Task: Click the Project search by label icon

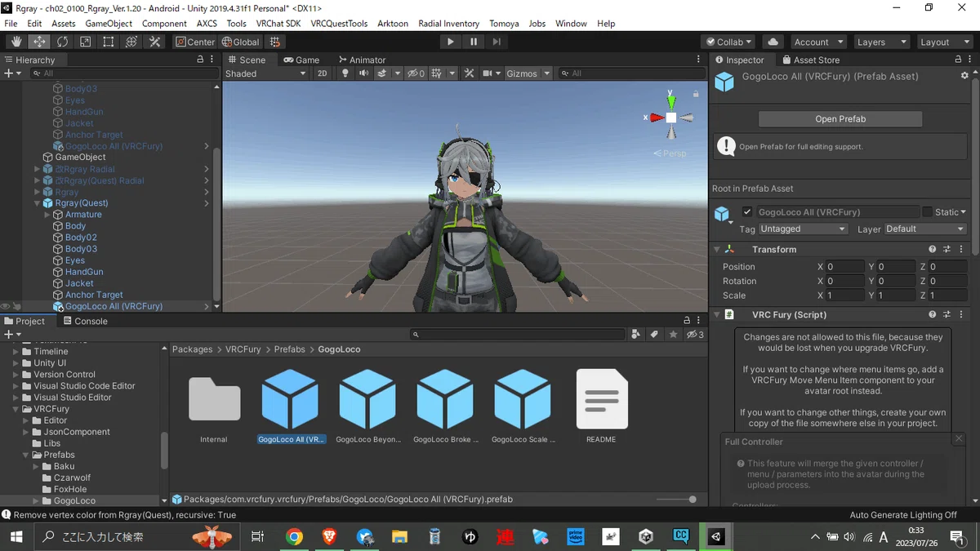Action: [654, 334]
